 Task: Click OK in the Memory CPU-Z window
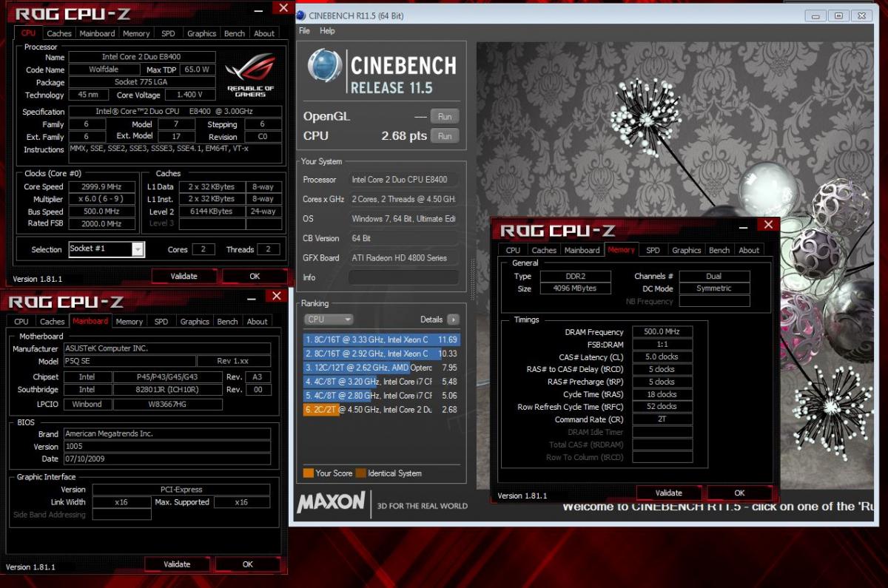tap(739, 493)
